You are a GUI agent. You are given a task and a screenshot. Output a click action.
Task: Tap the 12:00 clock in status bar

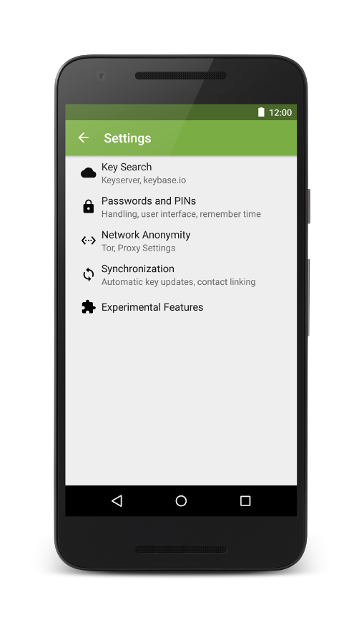[x=280, y=113]
